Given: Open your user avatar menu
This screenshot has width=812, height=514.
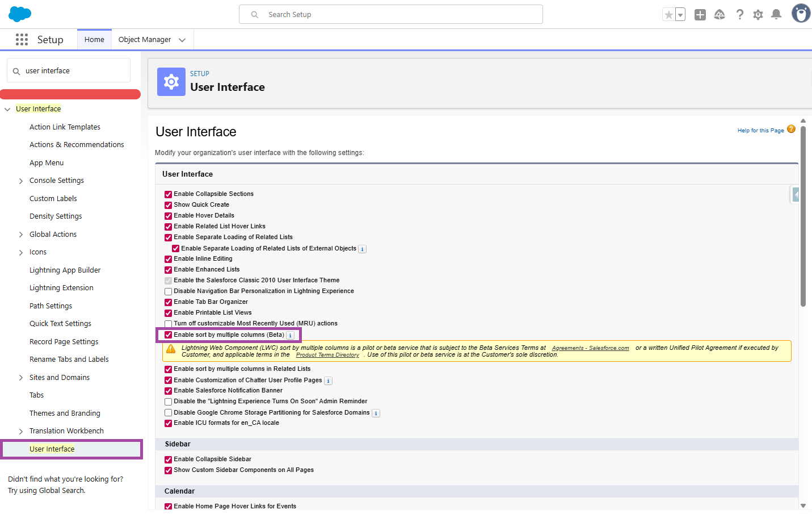Looking at the screenshot, I should coord(800,13).
